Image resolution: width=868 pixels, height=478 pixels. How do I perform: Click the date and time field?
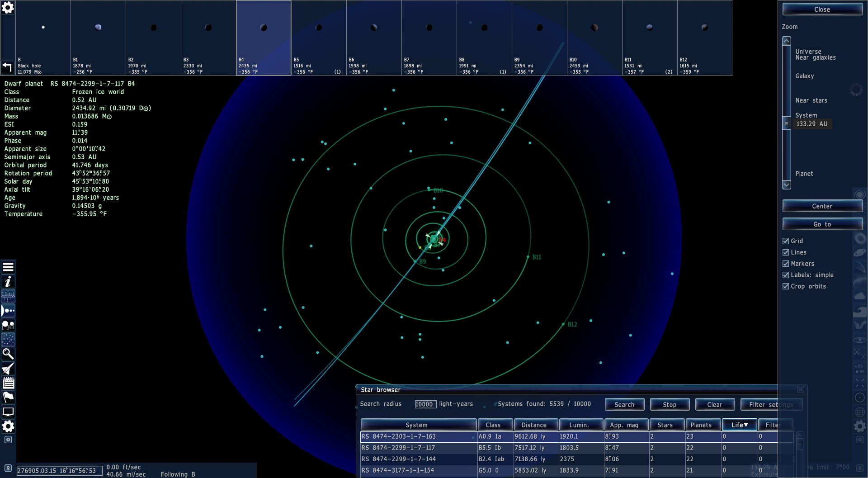[x=60, y=471]
